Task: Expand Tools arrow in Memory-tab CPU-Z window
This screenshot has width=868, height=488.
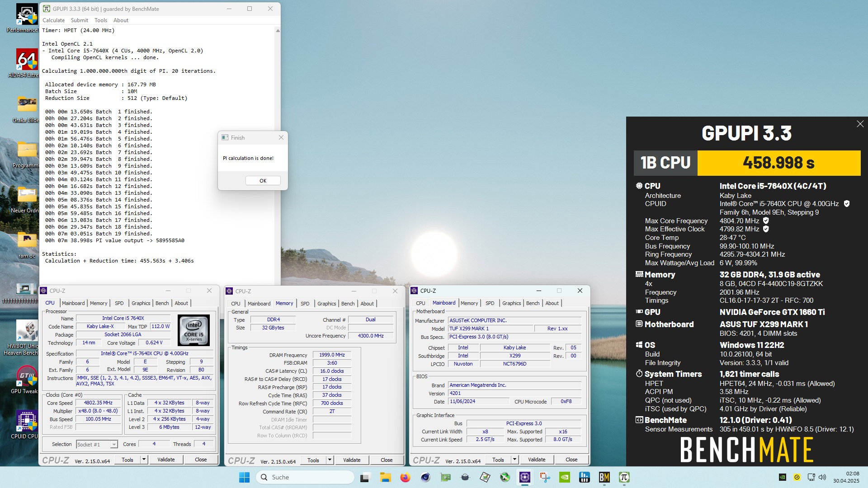Action: tap(330, 460)
